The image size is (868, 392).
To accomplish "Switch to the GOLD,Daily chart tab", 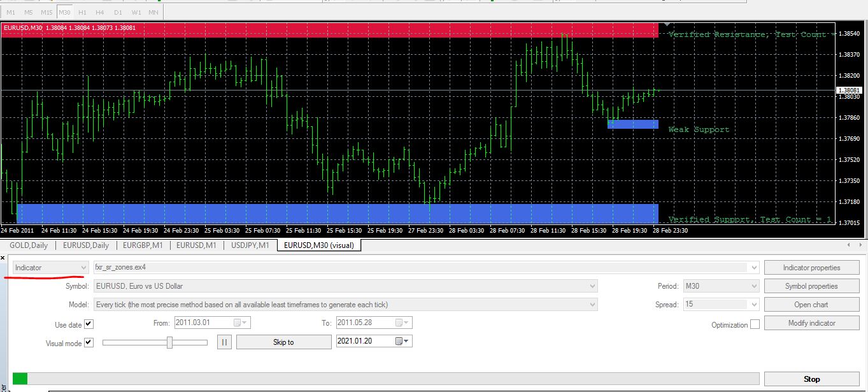I will [x=29, y=245].
